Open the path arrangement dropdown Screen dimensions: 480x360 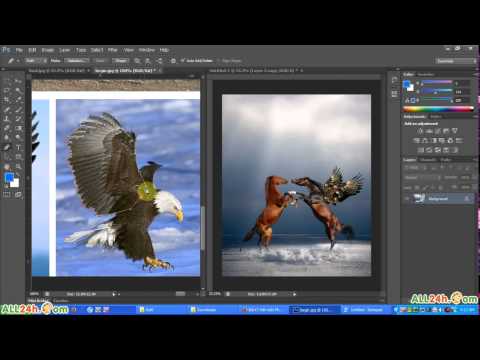tap(160, 61)
